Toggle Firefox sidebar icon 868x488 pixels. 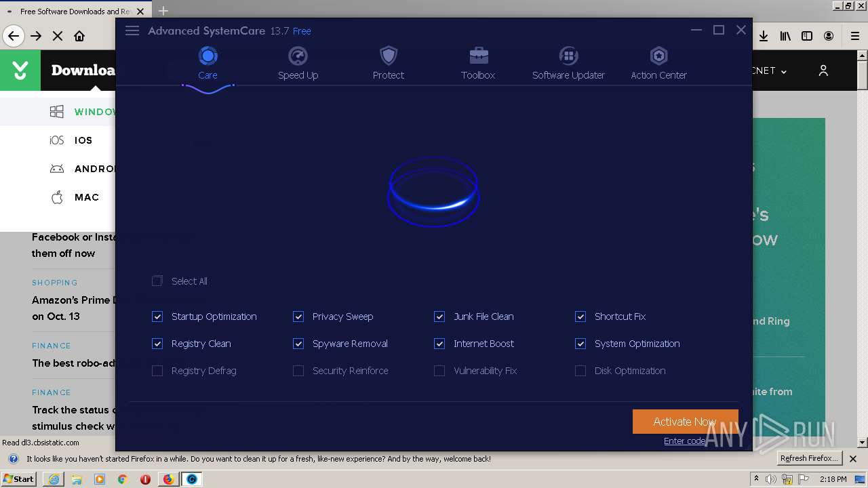point(807,36)
